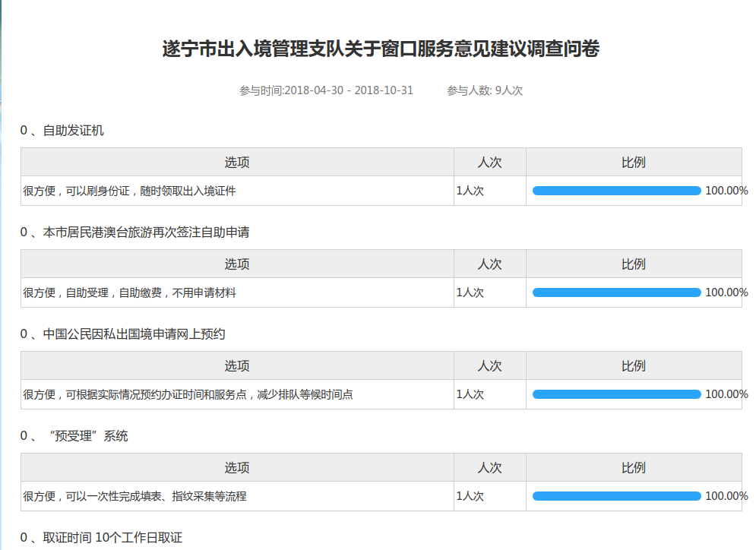756x550 pixels.
Task: Click 选项 column header in 自助发证机 table
Action: coord(237,163)
